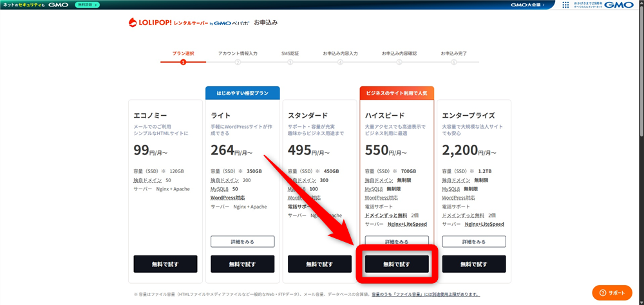The width and height of the screenshot is (644, 305).
Task: Click the エコノミー plan title
Action: (149, 115)
